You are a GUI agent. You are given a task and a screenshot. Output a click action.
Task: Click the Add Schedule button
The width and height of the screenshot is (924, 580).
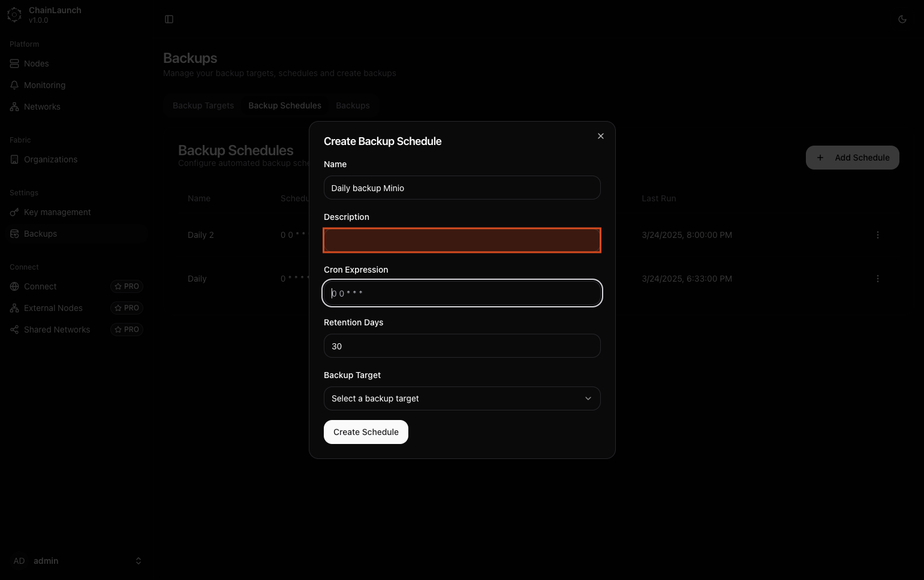852,158
